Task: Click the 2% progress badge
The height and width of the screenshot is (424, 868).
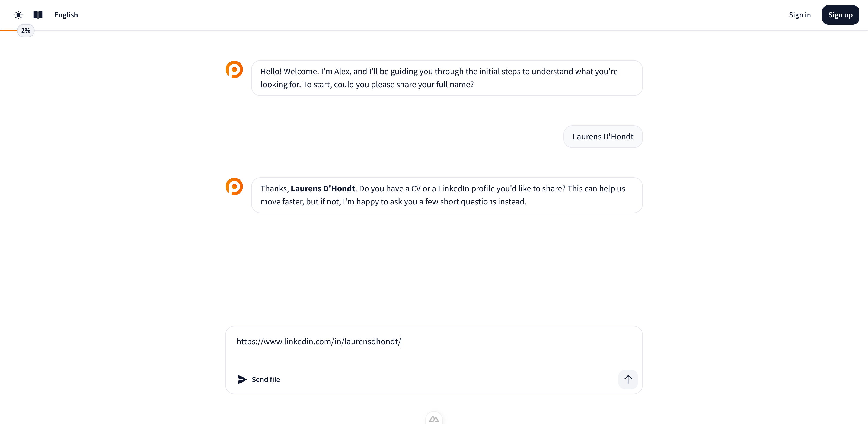Action: click(x=25, y=31)
